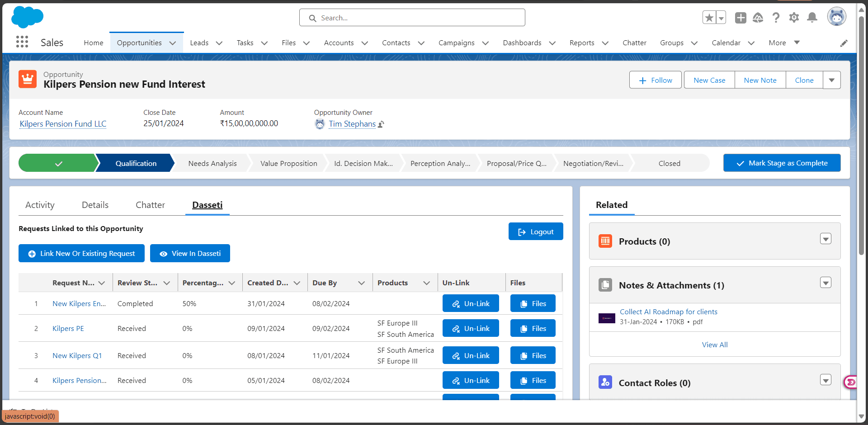Open Files for Kilpers PE request
Screen dimensions: 868x425
[x=533, y=328]
